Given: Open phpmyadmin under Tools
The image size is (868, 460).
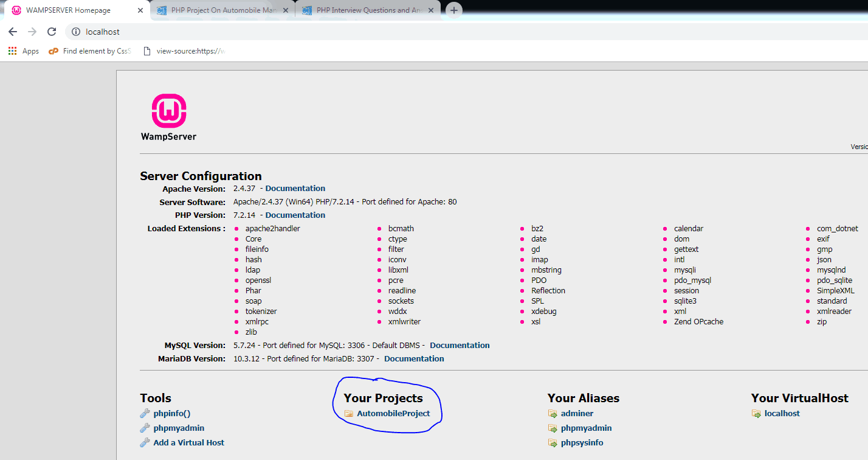Looking at the screenshot, I should (179, 428).
